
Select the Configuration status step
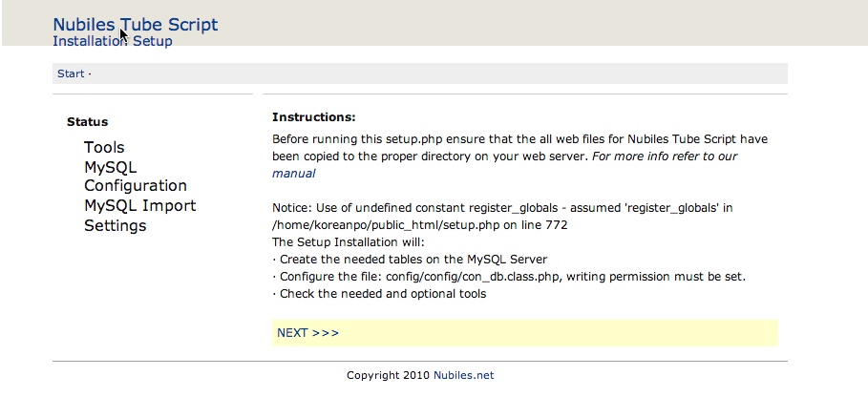click(x=136, y=186)
